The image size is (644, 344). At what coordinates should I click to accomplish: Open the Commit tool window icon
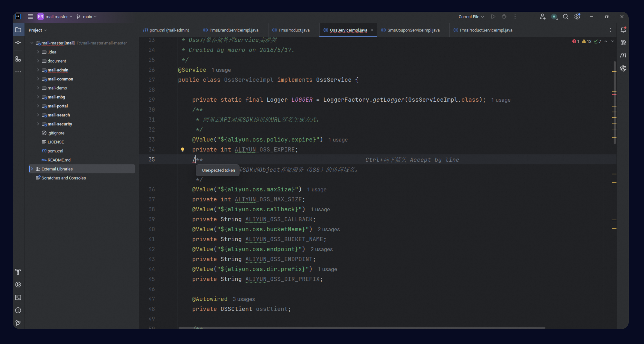18,43
